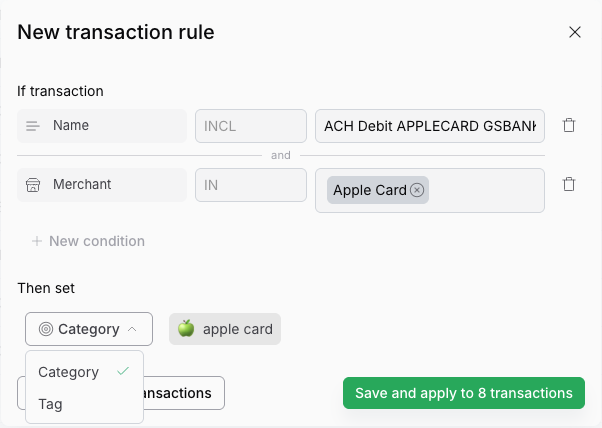The width and height of the screenshot is (602, 428).
Task: Click the Merchant storefront icon
Action: pos(33,185)
